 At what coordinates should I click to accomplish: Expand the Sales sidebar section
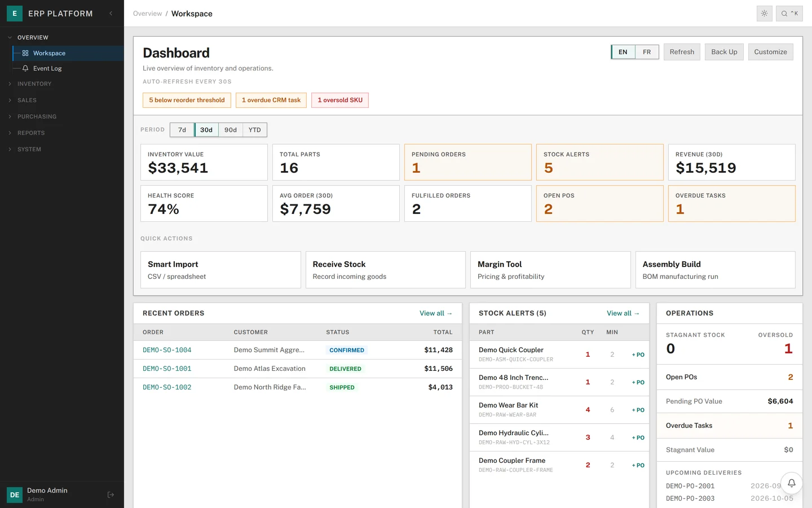(62, 100)
